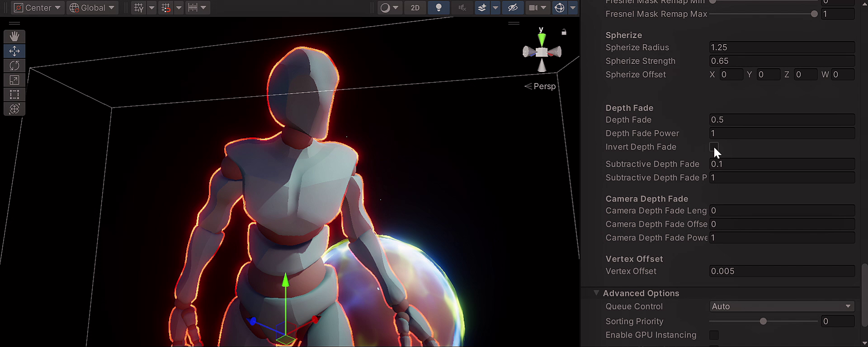This screenshot has height=347, width=868.
Task: Toggle scene audio mute icon
Action: click(x=462, y=8)
